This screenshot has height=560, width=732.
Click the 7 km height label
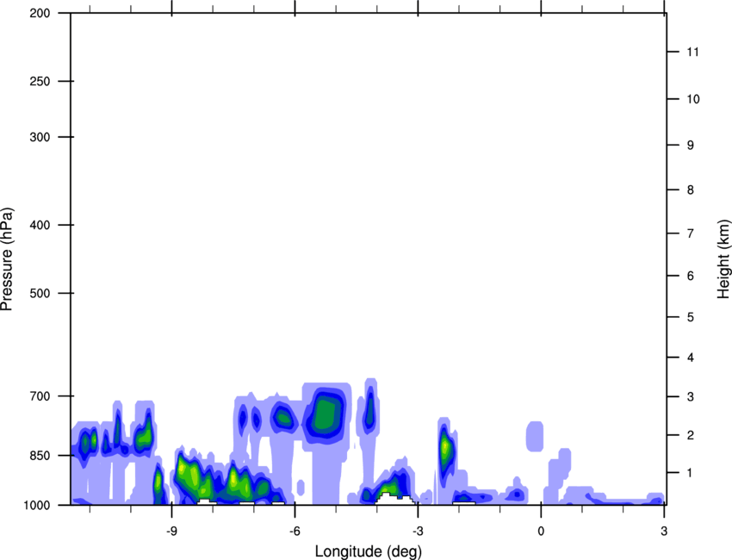click(691, 233)
